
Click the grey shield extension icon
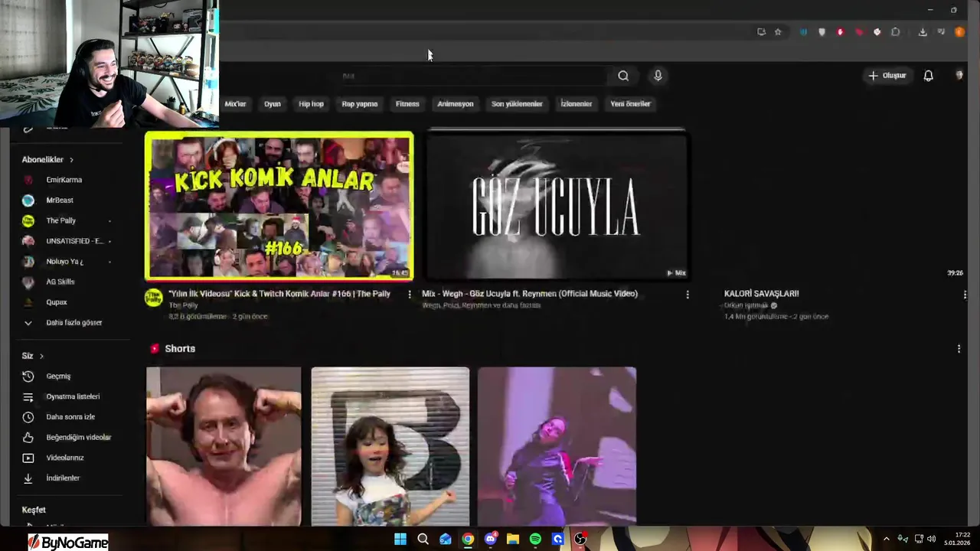tap(822, 32)
